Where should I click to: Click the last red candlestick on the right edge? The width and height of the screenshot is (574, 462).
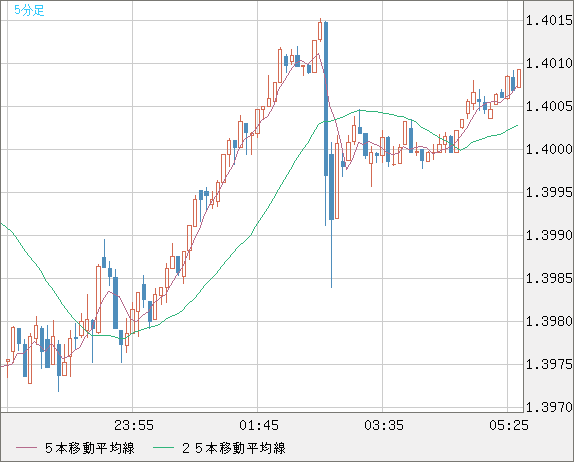point(519,78)
